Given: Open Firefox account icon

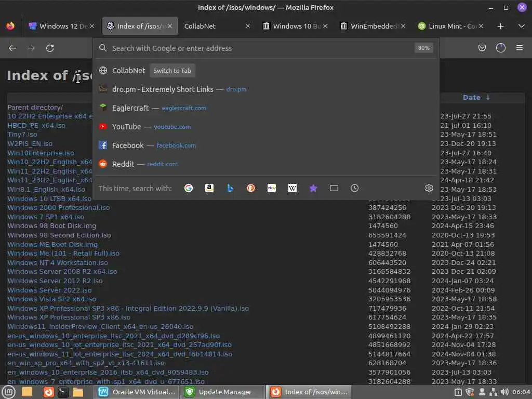Looking at the screenshot, I should [501, 48].
